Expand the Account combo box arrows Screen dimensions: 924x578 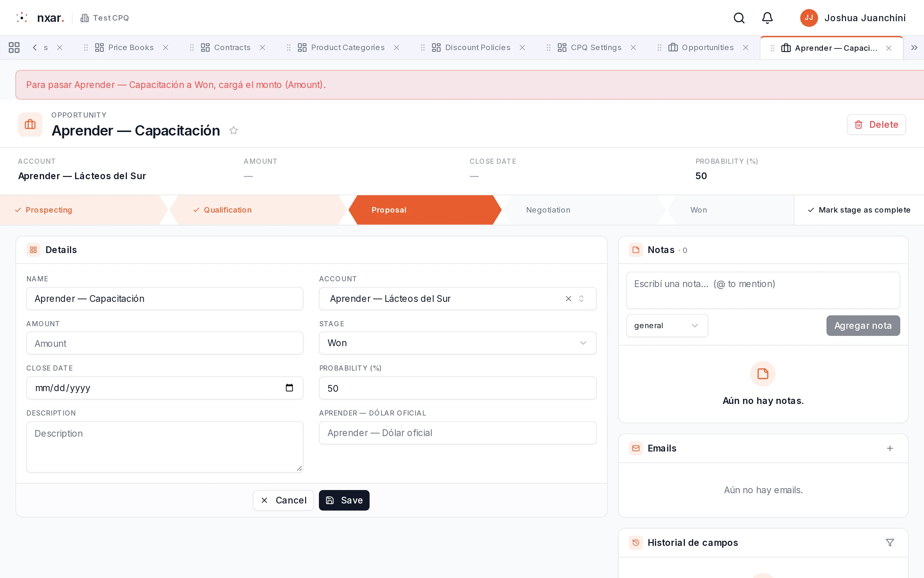point(581,299)
